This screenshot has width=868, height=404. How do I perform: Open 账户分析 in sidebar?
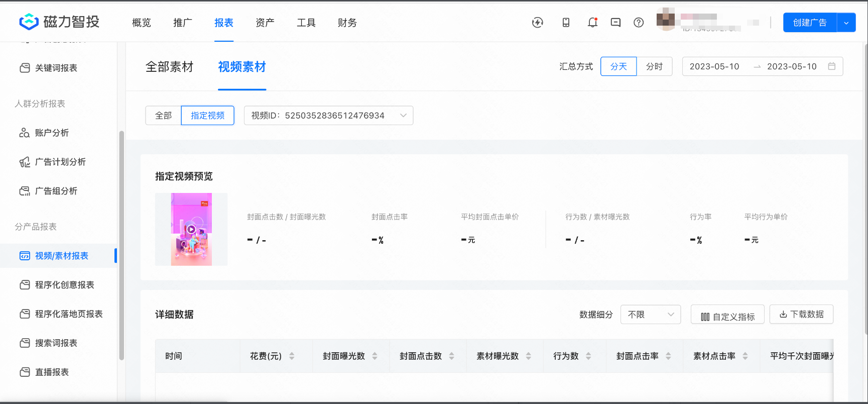(x=52, y=133)
